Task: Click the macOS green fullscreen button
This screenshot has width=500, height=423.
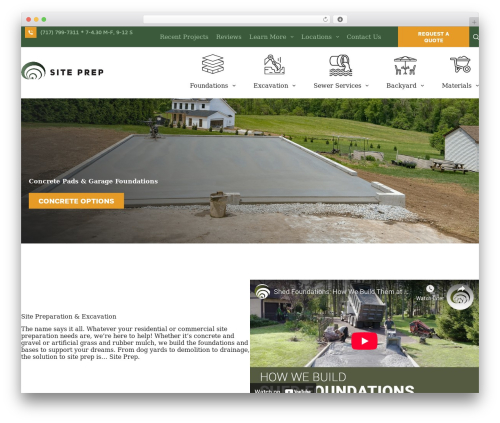Action: tap(44, 19)
